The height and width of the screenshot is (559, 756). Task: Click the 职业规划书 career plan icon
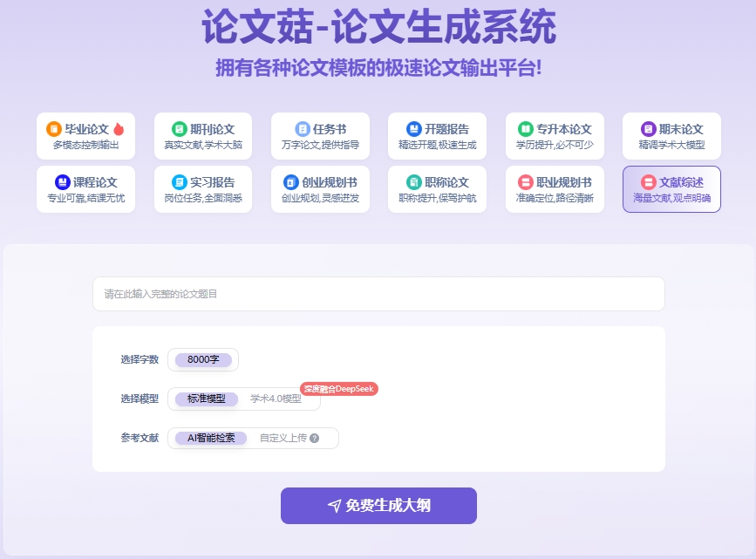click(x=527, y=183)
